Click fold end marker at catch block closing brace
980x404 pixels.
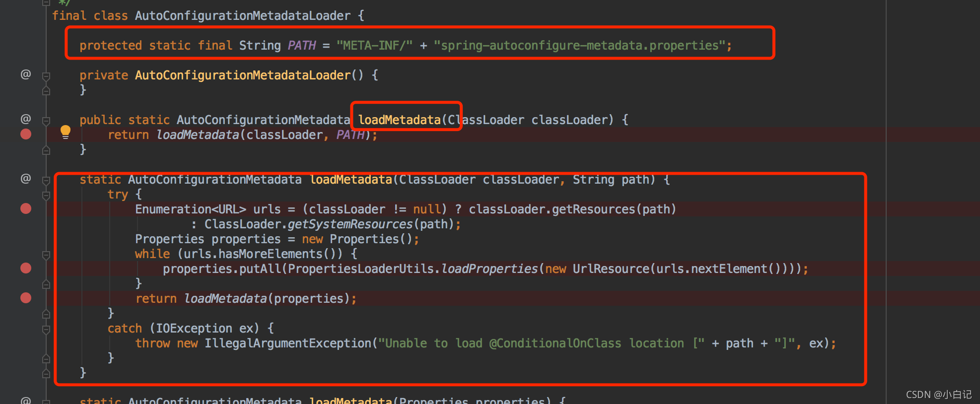46,359
